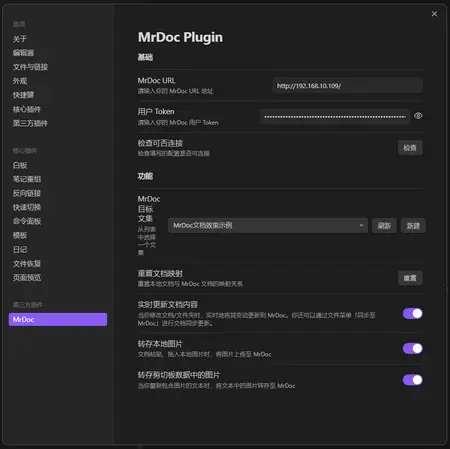Viewport: 450px width, 449px height.
Task: Click the 检查 connection button
Action: click(410, 148)
